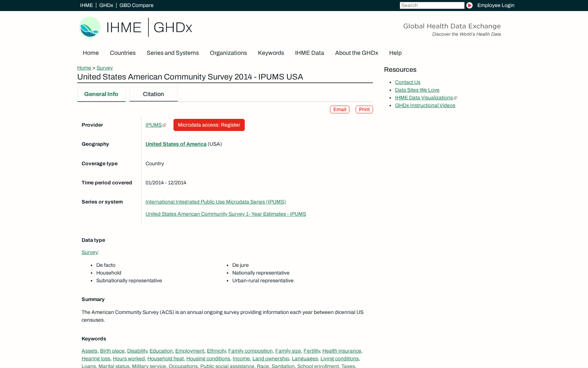Click the Assets keyword
The image size is (588, 368).
coord(89,351)
